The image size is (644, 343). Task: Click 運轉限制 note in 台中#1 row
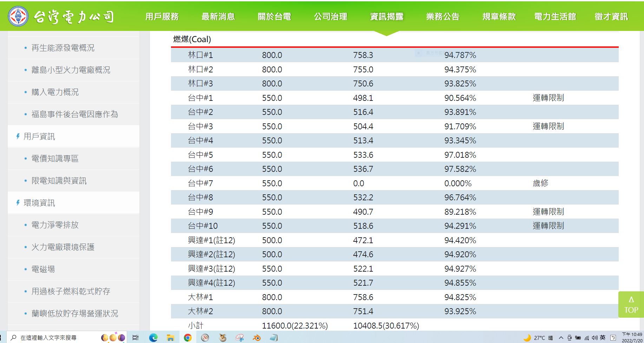coord(548,98)
